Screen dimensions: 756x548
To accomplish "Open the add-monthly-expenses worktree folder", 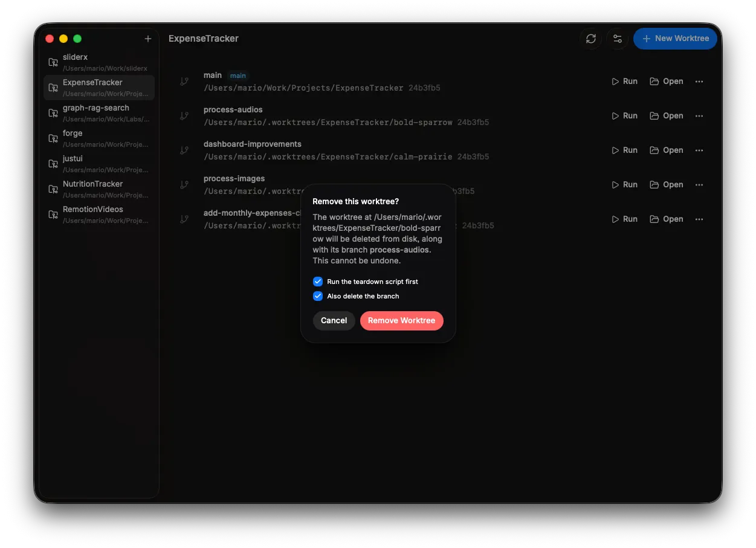I will (667, 219).
